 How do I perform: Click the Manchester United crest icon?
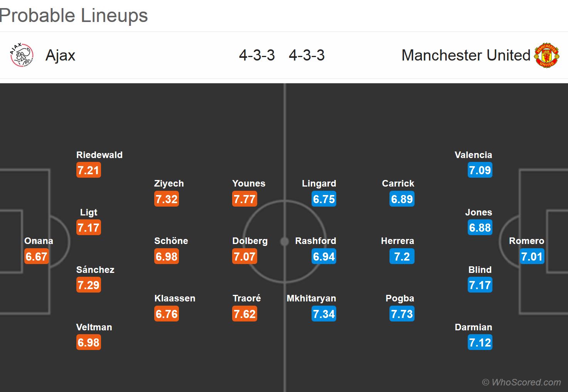tap(547, 55)
